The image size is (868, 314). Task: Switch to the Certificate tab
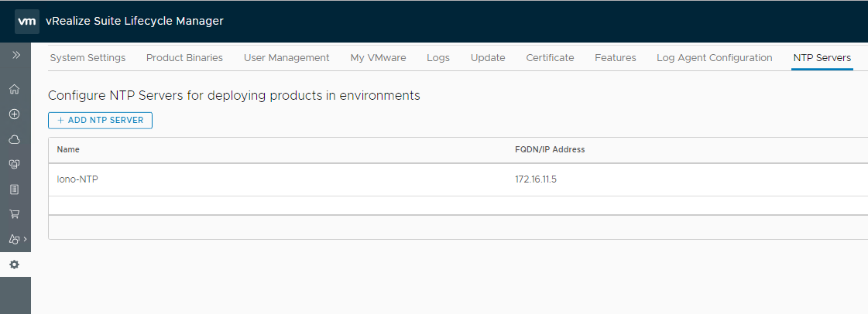550,58
